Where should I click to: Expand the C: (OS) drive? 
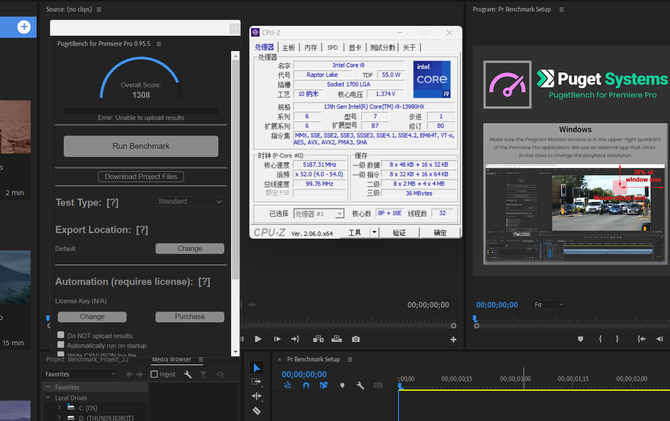(x=59, y=408)
